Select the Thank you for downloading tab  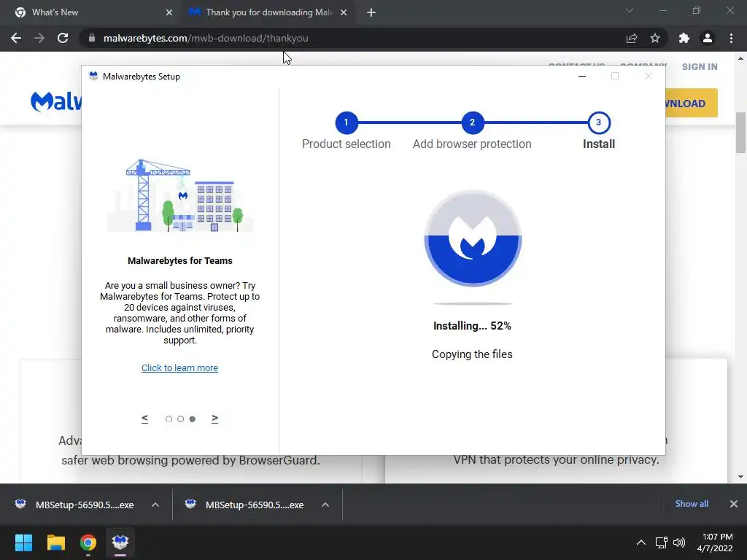coord(267,12)
